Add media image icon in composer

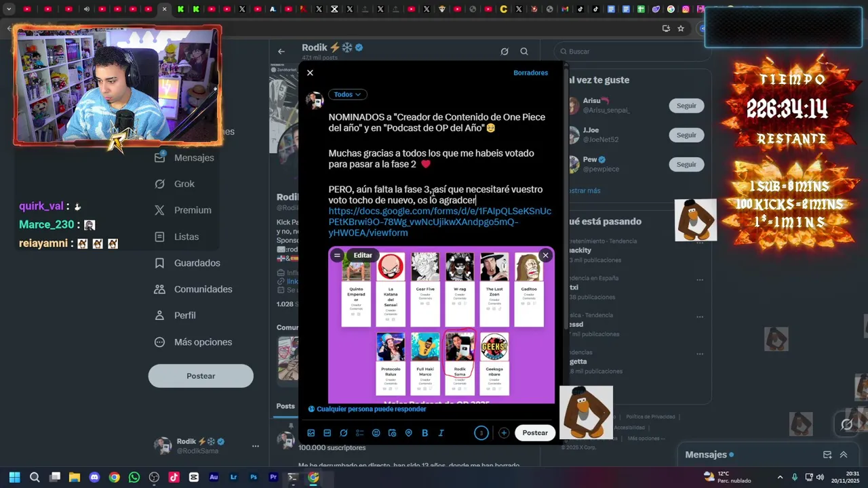(x=311, y=433)
